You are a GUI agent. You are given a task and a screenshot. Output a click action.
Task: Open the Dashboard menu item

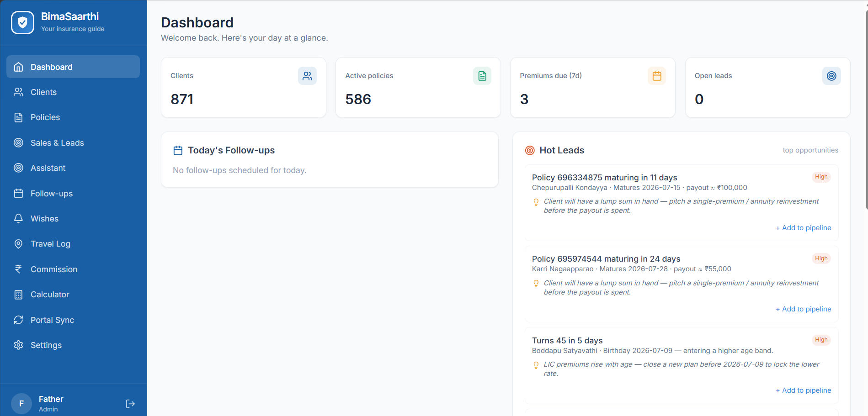[73, 67]
